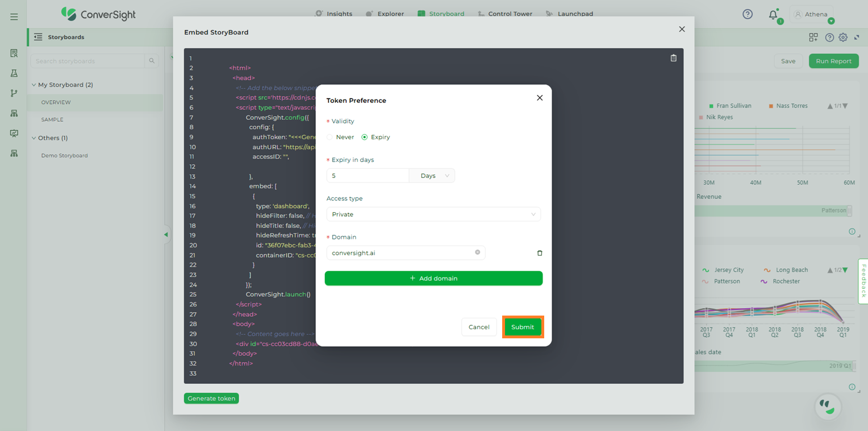Collapse the Others tree group
Screen dimensions: 868x431
pos(34,138)
